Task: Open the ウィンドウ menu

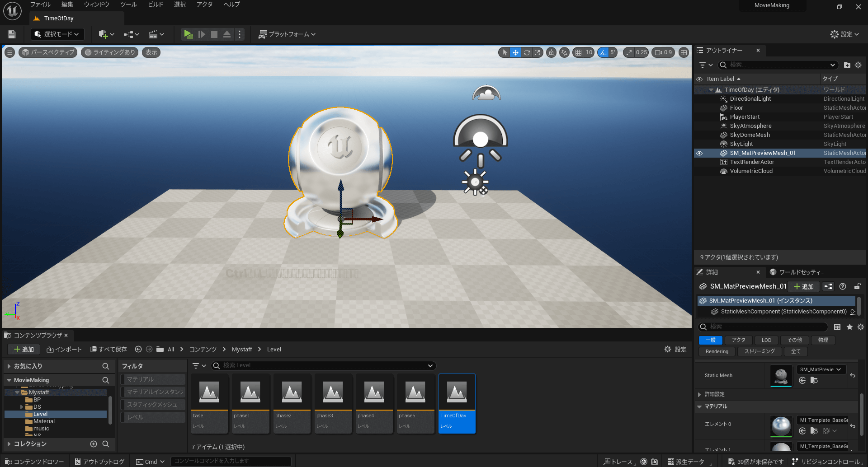Action: coord(97,5)
